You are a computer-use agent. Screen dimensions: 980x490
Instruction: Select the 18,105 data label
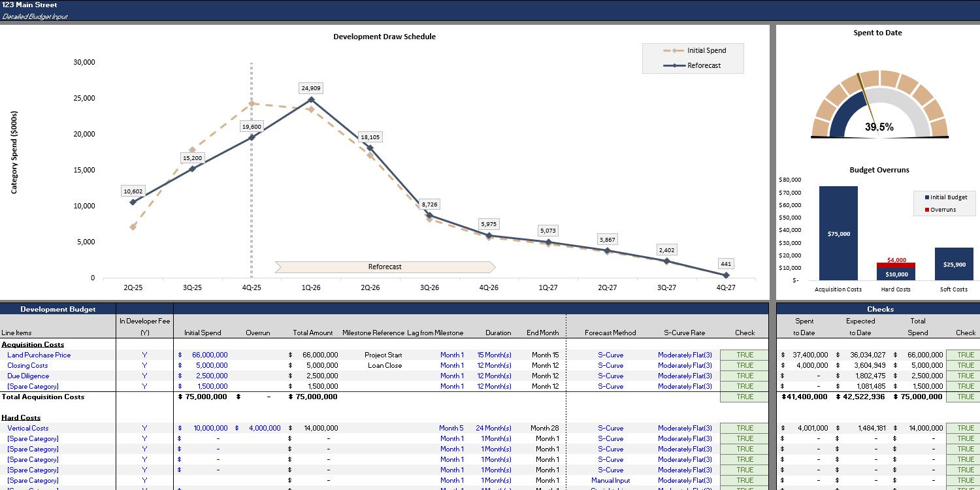(370, 137)
